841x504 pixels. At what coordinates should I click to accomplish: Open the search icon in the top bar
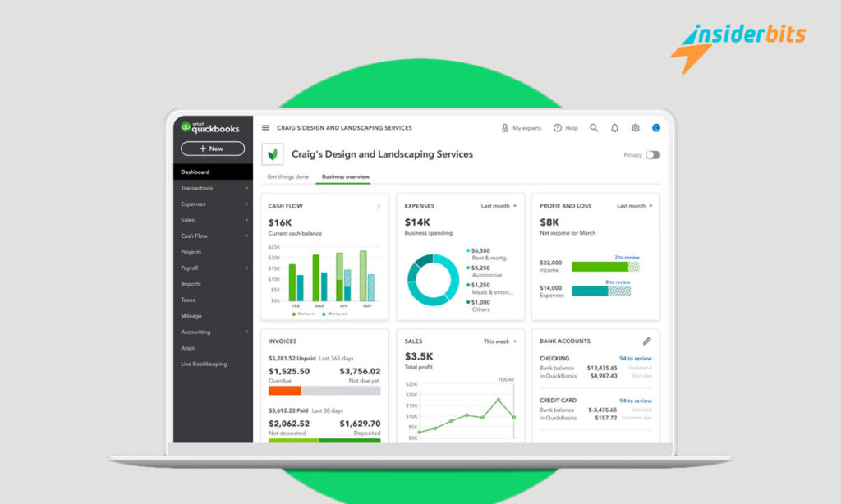pos(593,127)
